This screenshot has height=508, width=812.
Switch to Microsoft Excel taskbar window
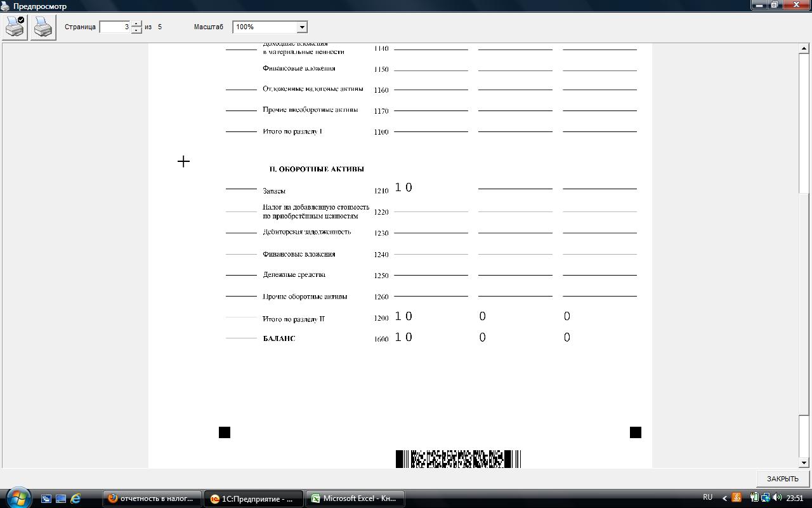coord(355,498)
